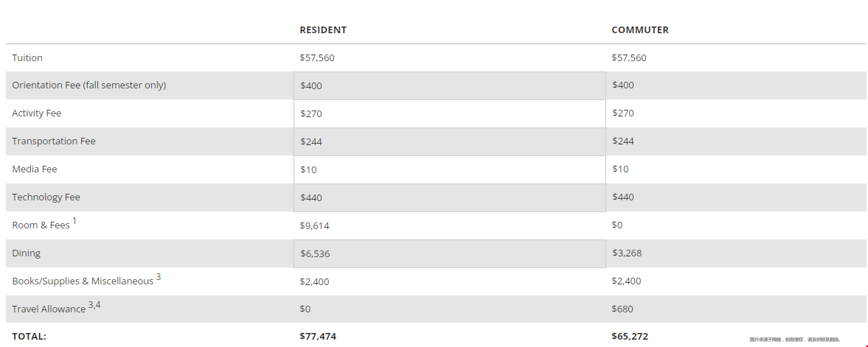Click the Resident Activity Fee cell $270
This screenshot has width=868, height=347.
click(x=450, y=114)
